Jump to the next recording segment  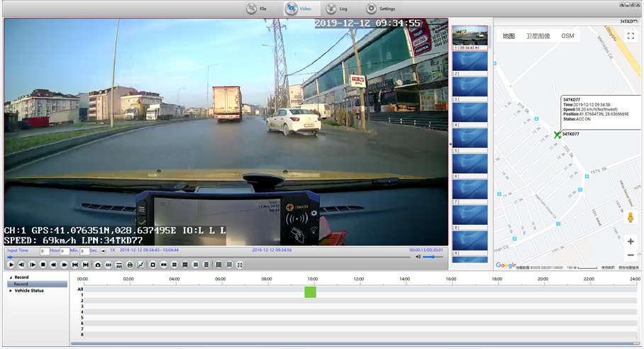click(x=85, y=265)
